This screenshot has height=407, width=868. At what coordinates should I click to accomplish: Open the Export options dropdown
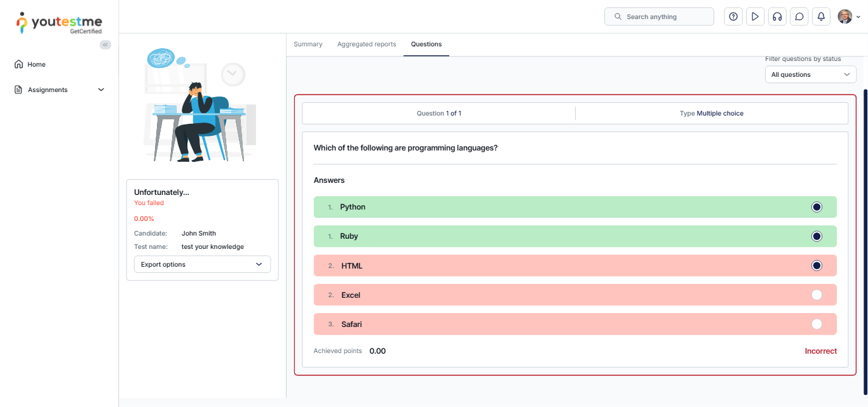[202, 264]
